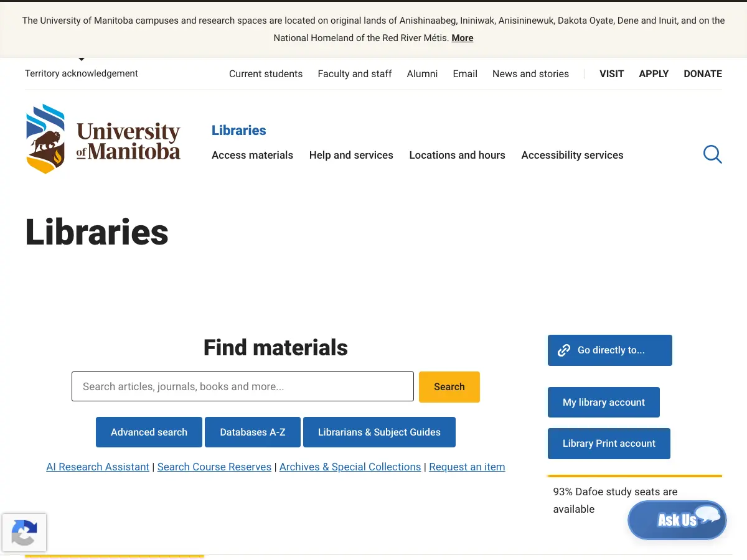Viewport: 747px width, 560px height.
Task: Open Search Course Reserves link
Action: point(214,467)
